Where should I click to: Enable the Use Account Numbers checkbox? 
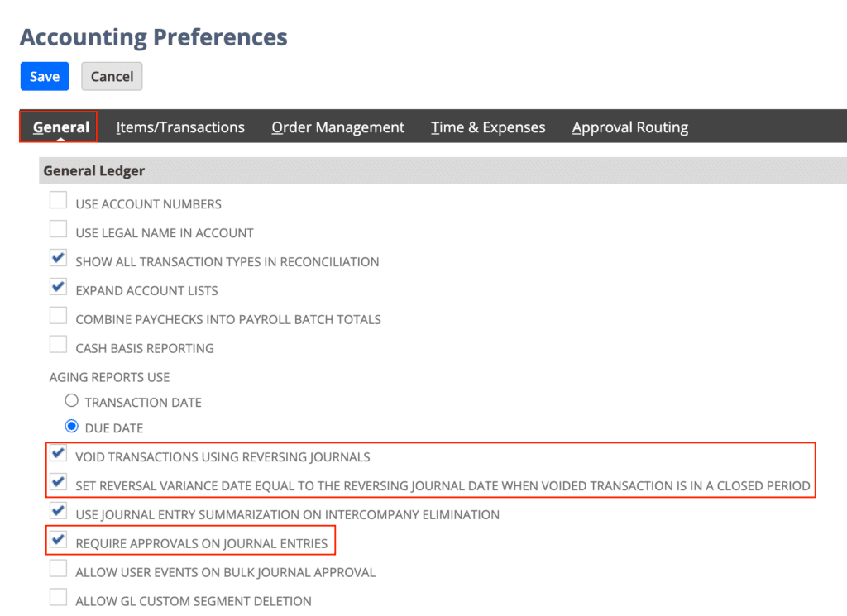tap(59, 200)
